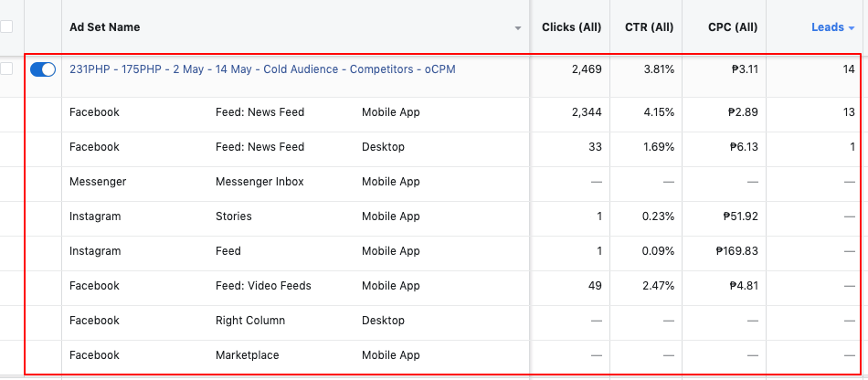Click the Marketplace placement cell

tap(248, 355)
